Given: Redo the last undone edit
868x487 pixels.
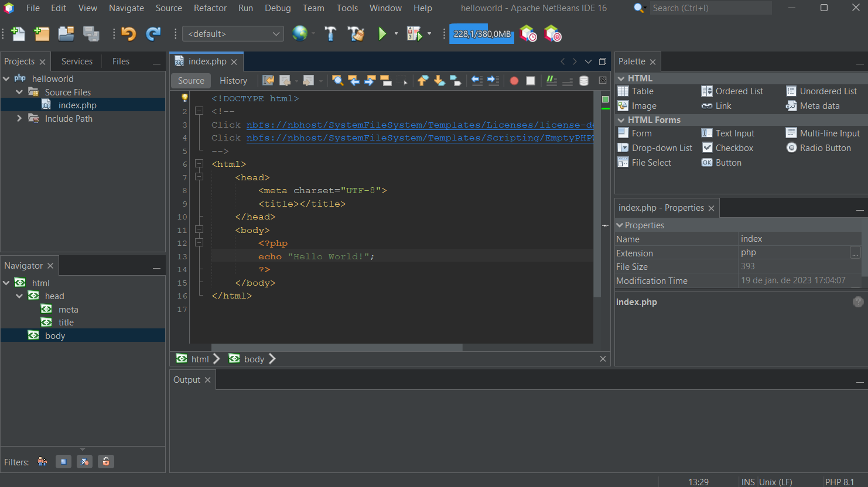Looking at the screenshot, I should 153,34.
